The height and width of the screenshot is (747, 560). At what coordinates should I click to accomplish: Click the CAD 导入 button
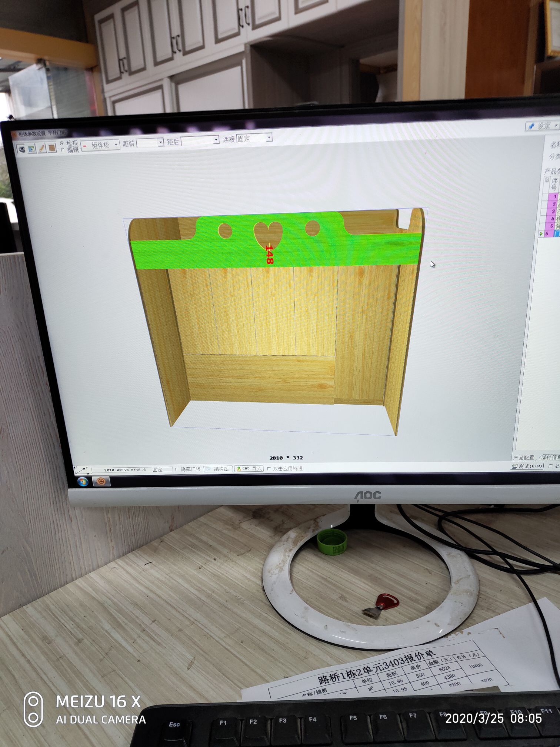point(249,468)
